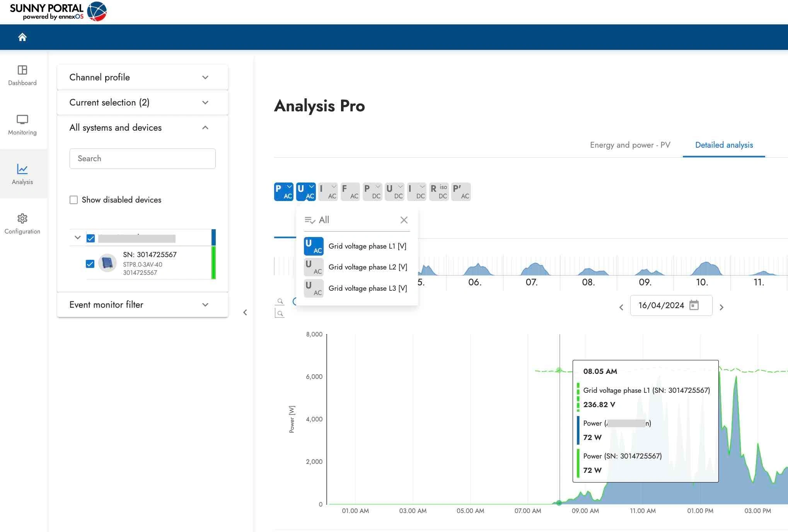
Task: Click the home icon in blue bar
Action: coord(22,37)
